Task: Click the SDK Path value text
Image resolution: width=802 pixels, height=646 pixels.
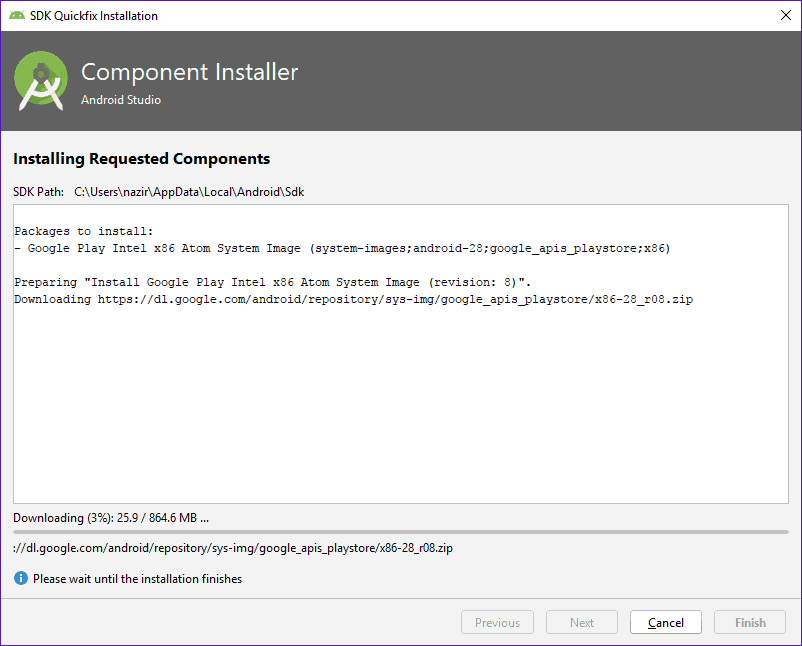Action: 189,192
